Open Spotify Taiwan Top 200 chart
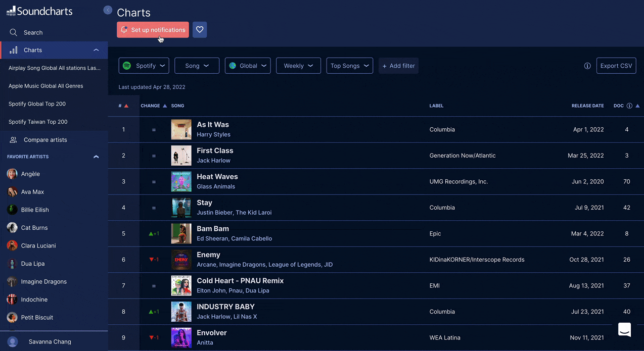Image resolution: width=644 pixels, height=351 pixels. 38,122
